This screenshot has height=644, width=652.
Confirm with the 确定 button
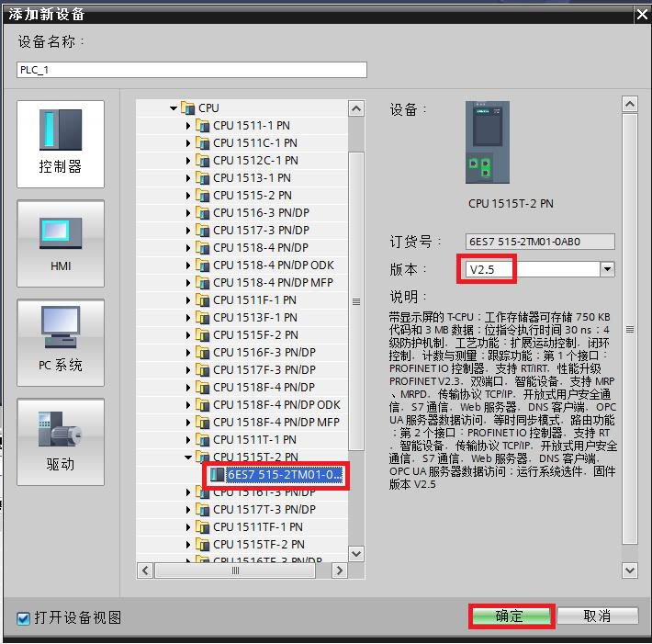511,616
